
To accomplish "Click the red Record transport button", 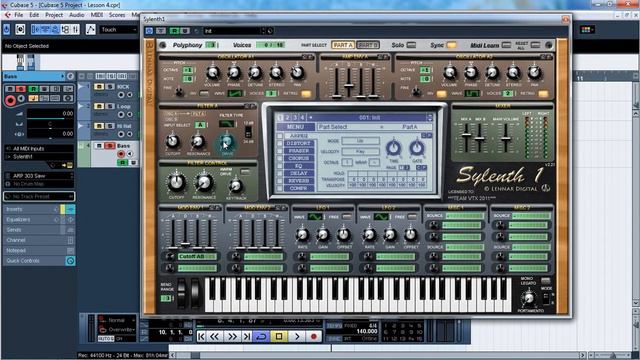I will coord(313,336).
